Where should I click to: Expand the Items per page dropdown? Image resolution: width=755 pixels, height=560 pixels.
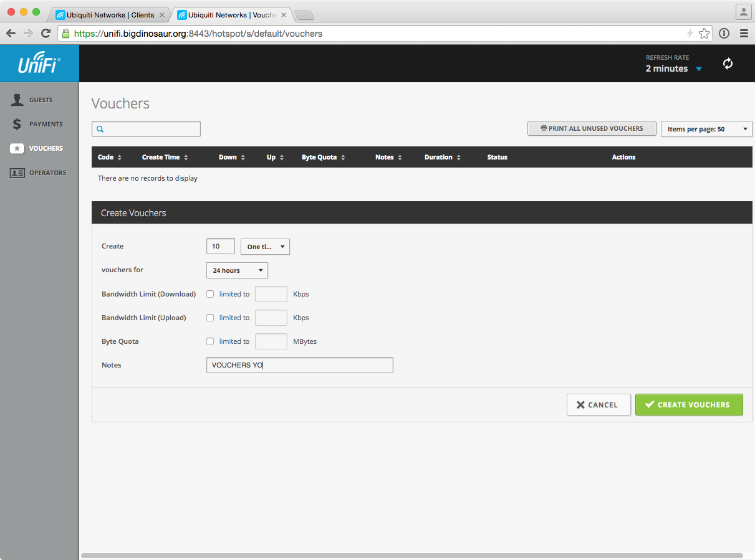706,129
